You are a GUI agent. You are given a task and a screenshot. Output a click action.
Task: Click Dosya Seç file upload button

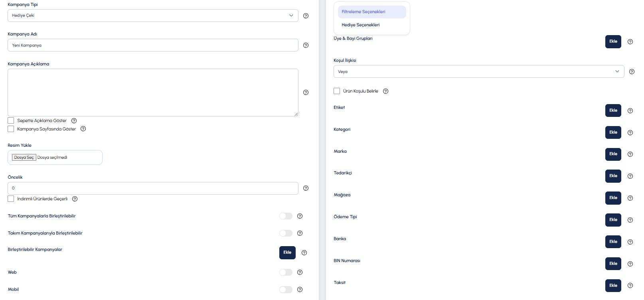[24, 157]
